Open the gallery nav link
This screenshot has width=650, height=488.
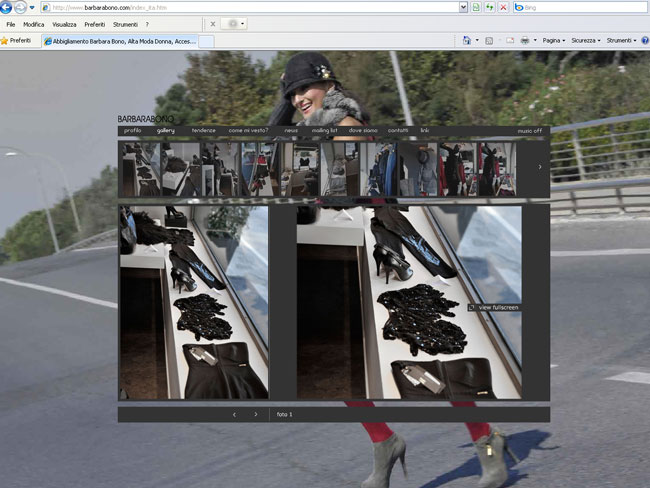tap(166, 131)
